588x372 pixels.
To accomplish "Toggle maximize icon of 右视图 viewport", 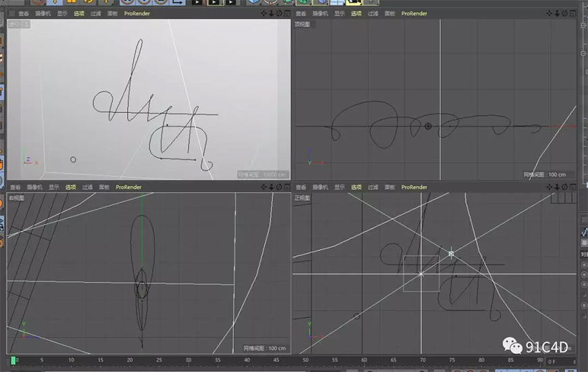I will pyautogui.click(x=287, y=187).
